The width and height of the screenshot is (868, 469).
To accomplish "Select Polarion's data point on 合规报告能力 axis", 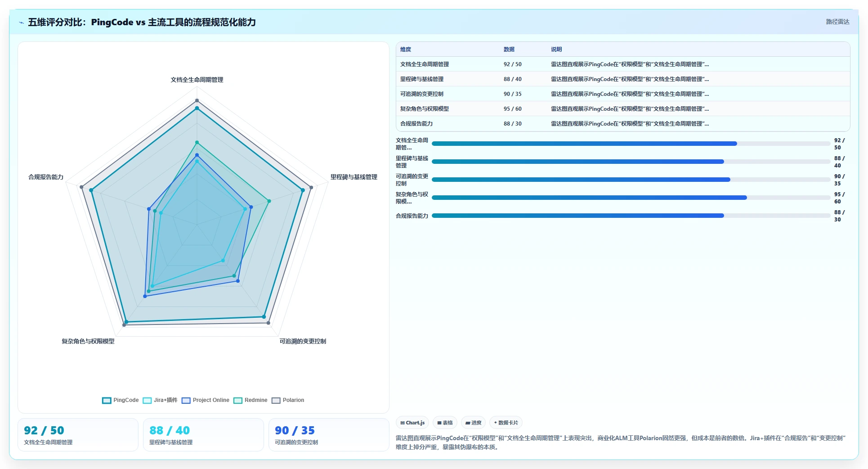I will point(81,187).
